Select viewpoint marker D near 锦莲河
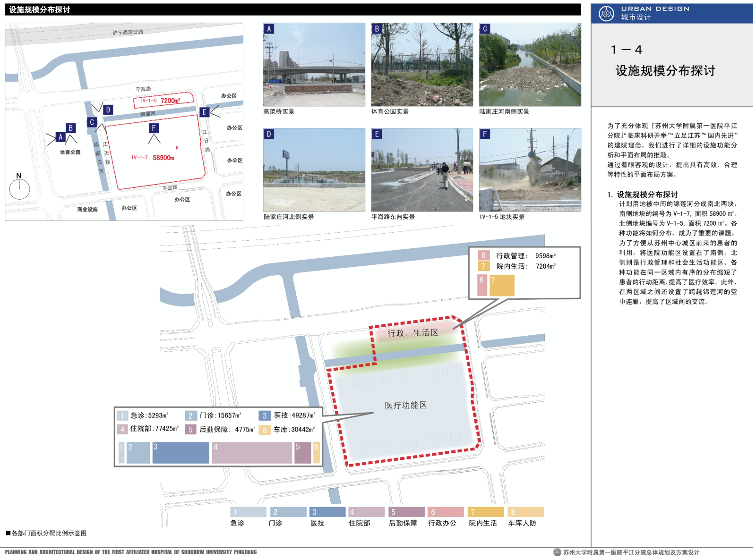Screen dimensions: 756x559 [108, 110]
